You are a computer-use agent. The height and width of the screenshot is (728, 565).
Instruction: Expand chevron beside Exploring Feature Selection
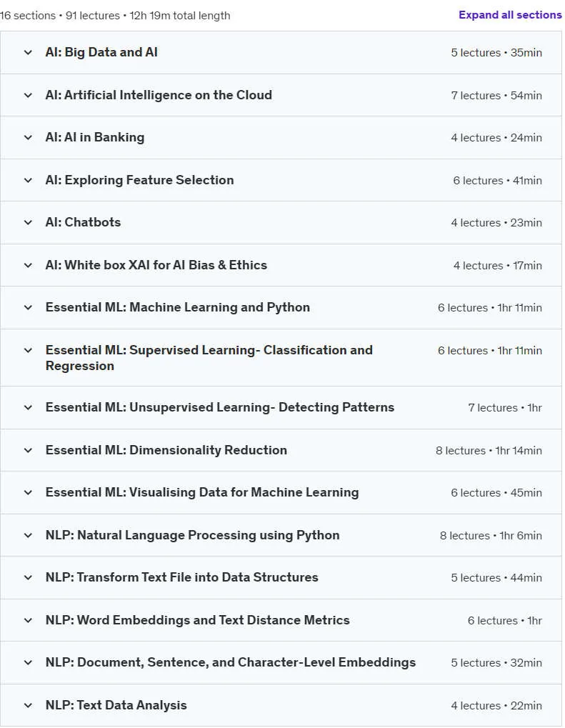coord(28,180)
